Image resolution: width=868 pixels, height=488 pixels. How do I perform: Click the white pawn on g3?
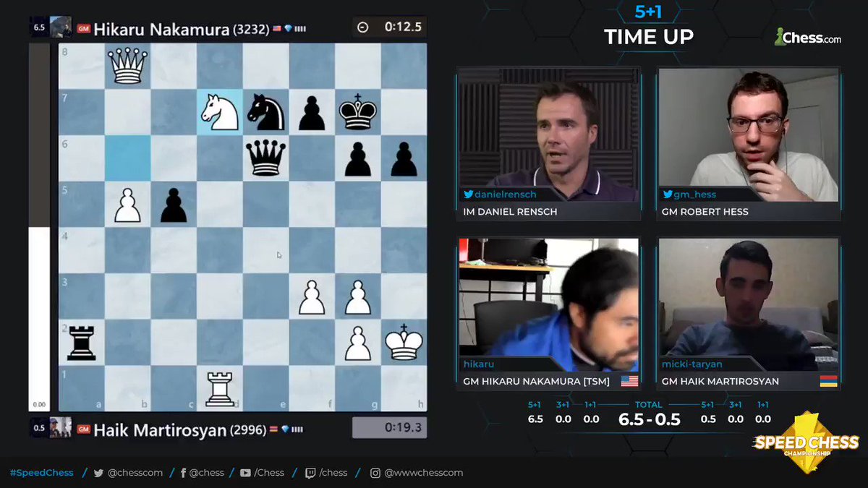click(x=358, y=297)
